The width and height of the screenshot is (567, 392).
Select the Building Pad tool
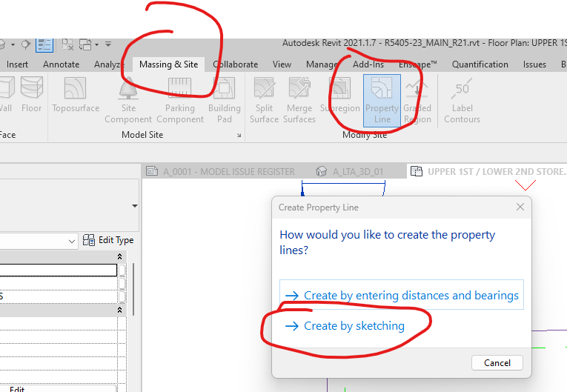(x=224, y=100)
